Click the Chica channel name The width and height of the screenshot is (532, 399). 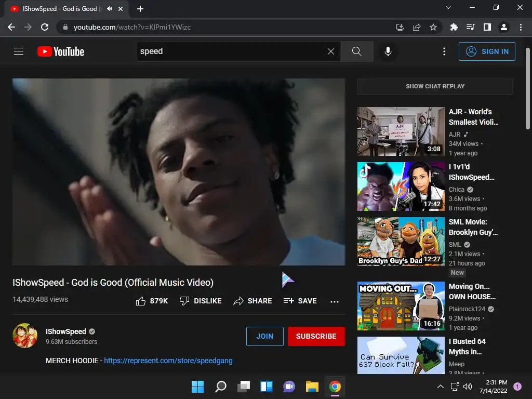(x=456, y=189)
